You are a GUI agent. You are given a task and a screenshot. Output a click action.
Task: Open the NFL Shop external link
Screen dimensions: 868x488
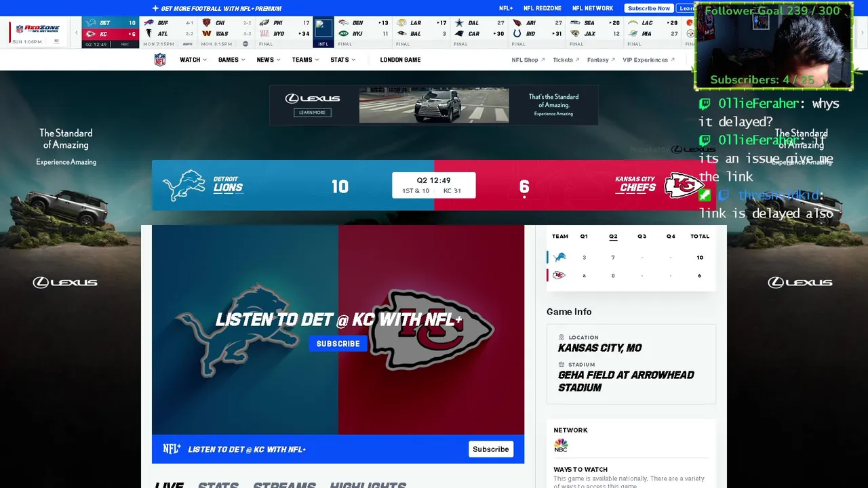[x=528, y=60]
